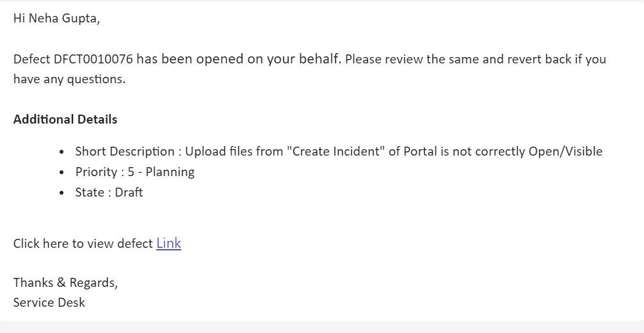Click the quoted text "Create Incident"
Viewport: 644px width, 333px height.
click(335, 152)
